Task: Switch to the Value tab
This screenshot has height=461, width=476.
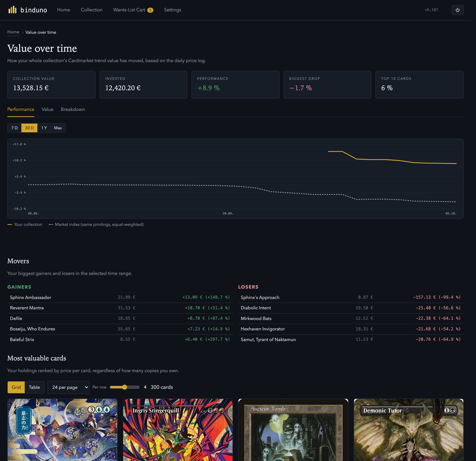Action: (x=47, y=109)
